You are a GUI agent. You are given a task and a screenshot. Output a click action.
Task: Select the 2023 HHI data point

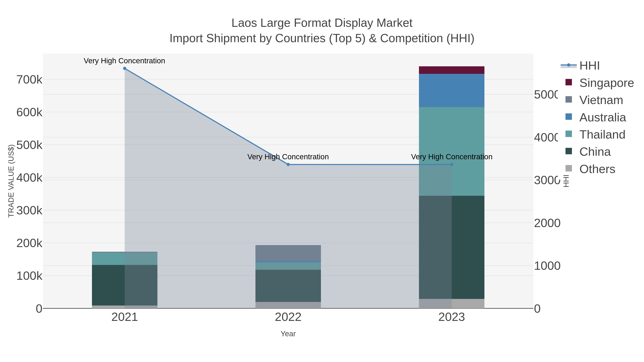[452, 164]
